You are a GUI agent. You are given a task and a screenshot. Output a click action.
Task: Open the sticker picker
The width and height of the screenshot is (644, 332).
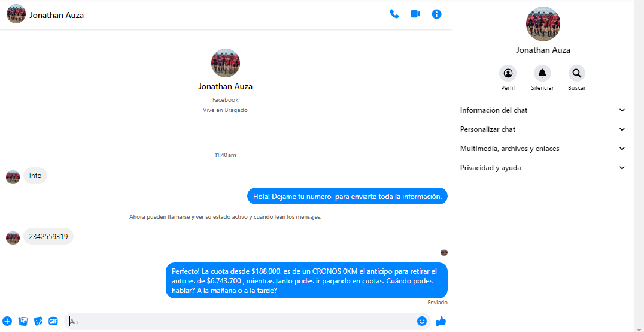38,321
